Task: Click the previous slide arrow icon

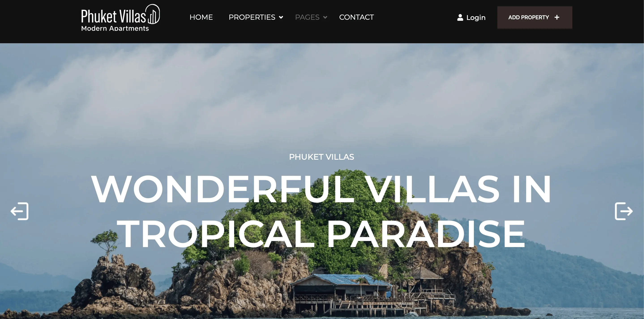Action: [x=19, y=211]
